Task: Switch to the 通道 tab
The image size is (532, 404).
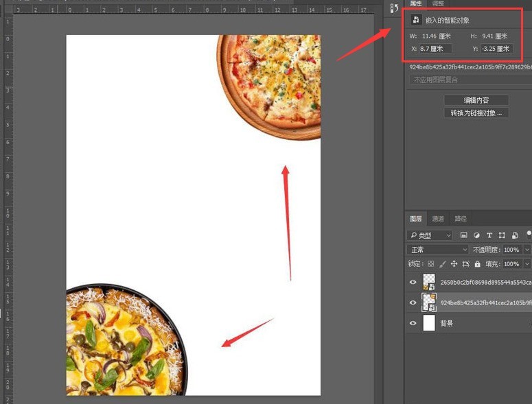Action: pos(438,219)
